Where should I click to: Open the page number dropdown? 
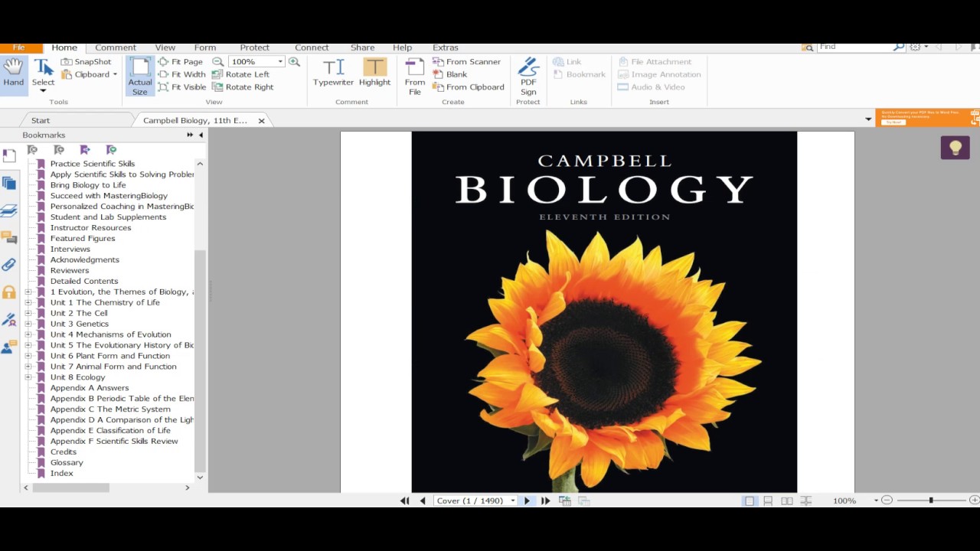pos(513,500)
